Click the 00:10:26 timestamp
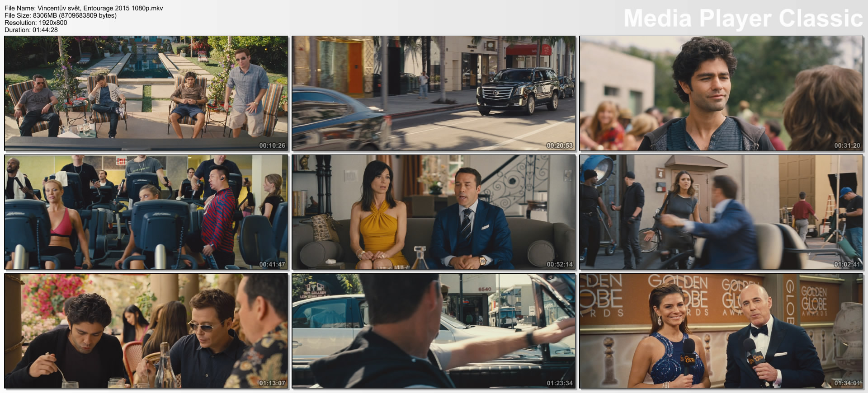Viewport: 868px width, 393px height. click(x=272, y=145)
